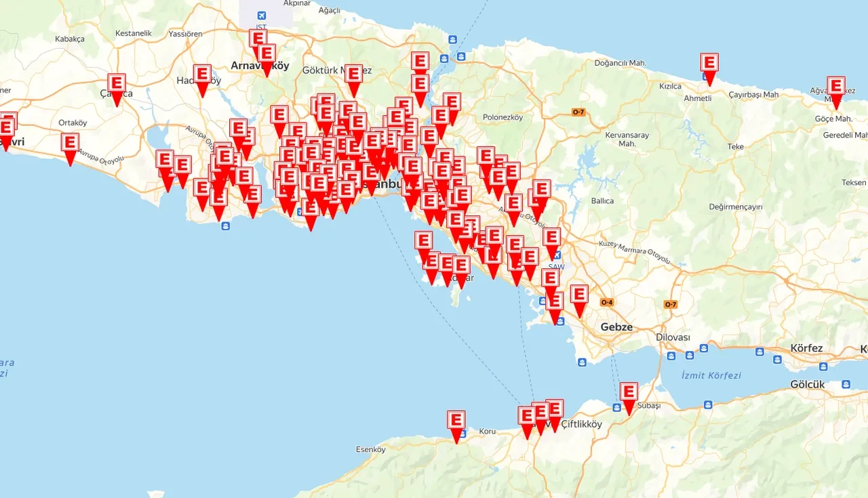Click the Akpınar label
Image resolution: width=868 pixels, height=498 pixels.
(297, 3)
